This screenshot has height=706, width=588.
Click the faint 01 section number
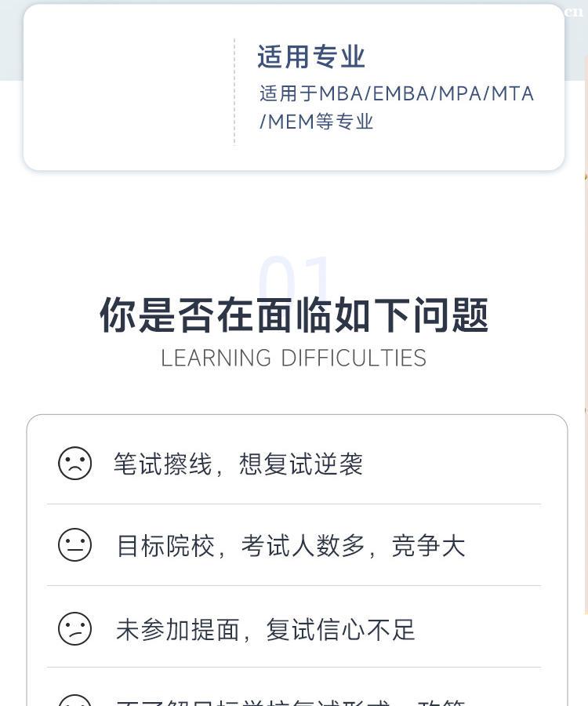pos(296,276)
